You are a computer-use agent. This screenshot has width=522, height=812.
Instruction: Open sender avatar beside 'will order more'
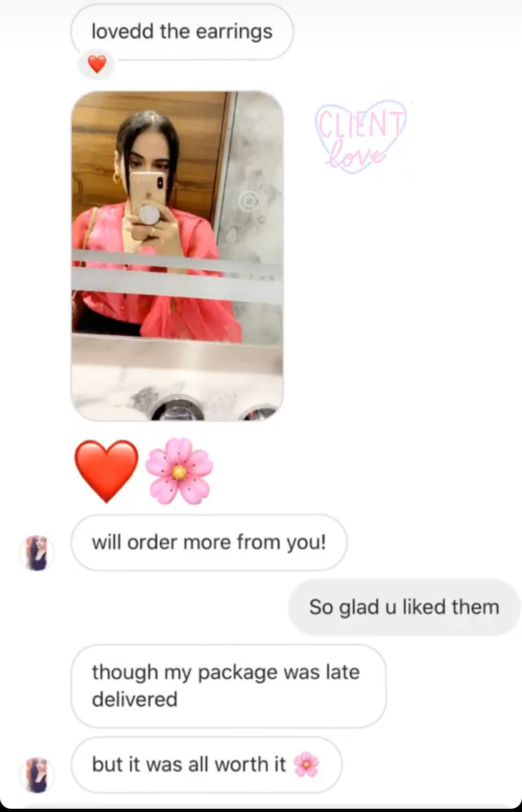point(37,553)
